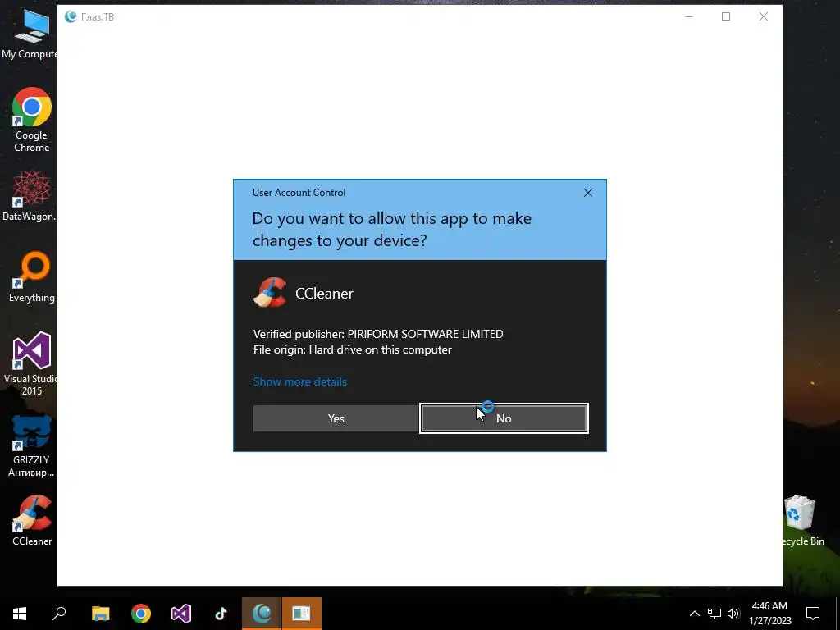This screenshot has height=630, width=840.
Task: Click the CCleaner app name in the dialog
Action: [x=324, y=294]
